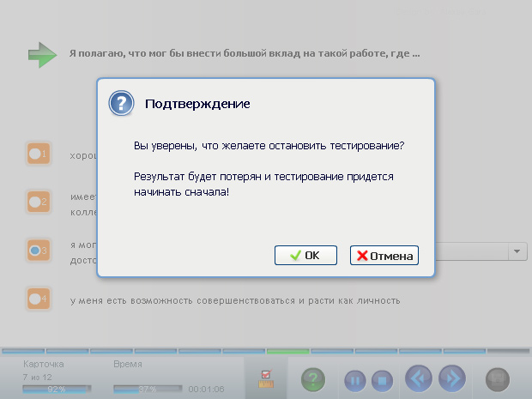Click answer text 'у меня есть возможность совершенствоваться'
The height and width of the screenshot is (399, 532).
click(235, 300)
